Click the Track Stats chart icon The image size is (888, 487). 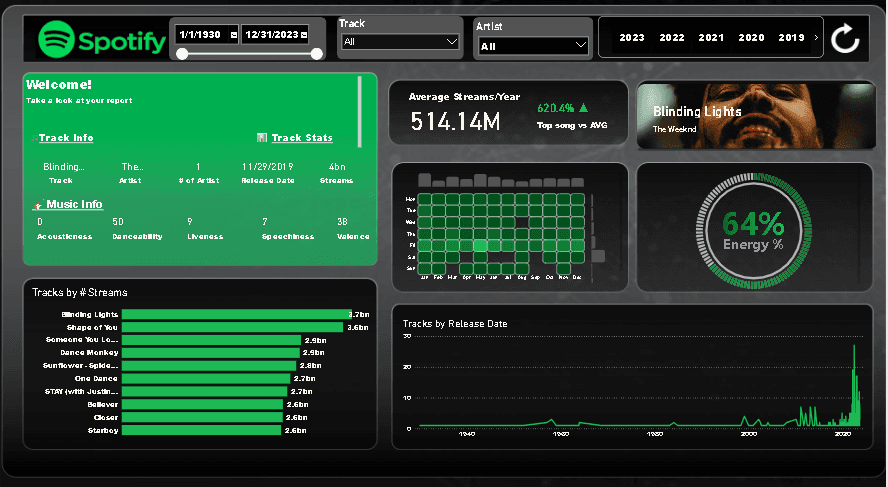[262, 138]
